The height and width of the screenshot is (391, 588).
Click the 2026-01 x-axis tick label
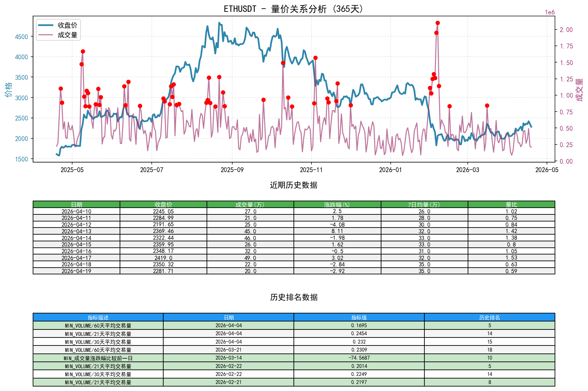pyautogui.click(x=390, y=170)
